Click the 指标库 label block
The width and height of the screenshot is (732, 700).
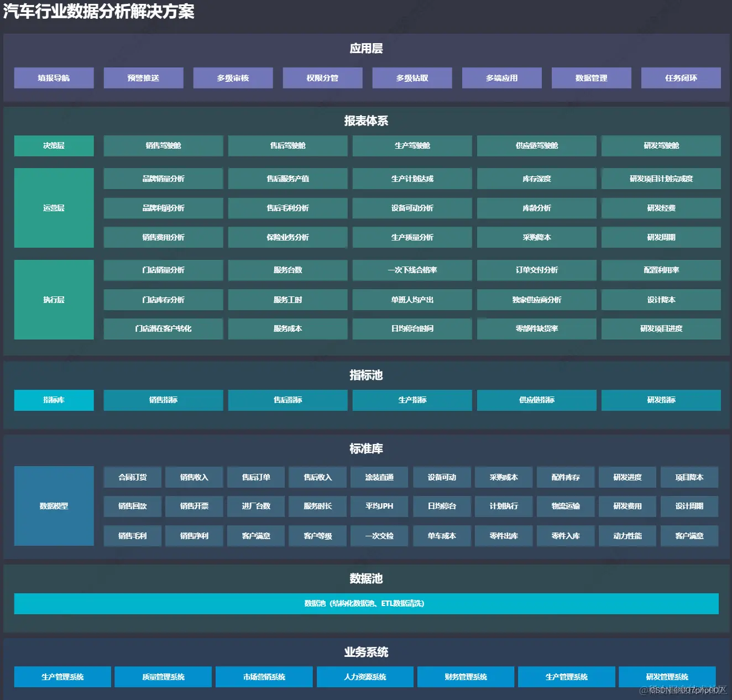coord(54,400)
